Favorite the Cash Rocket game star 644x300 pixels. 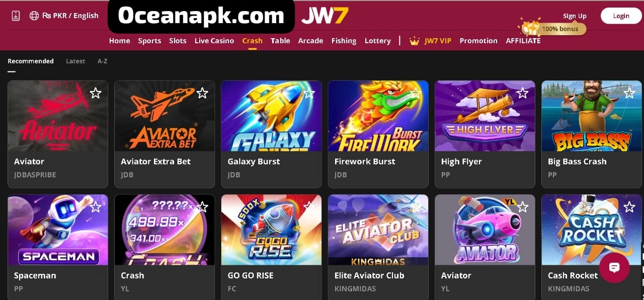coord(629,207)
